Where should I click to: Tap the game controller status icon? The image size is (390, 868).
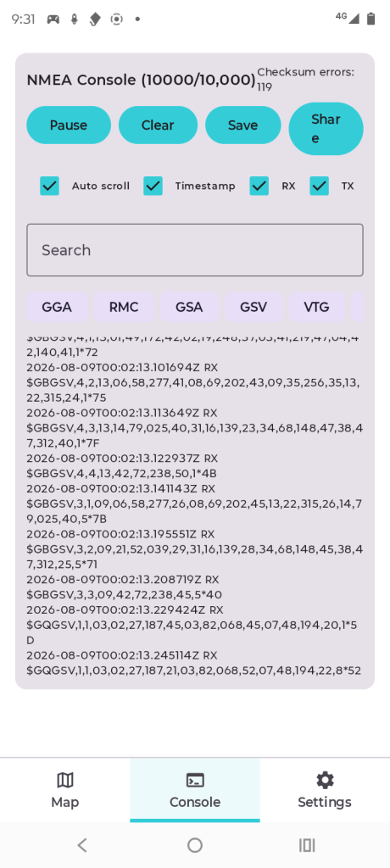pyautogui.click(x=53, y=19)
